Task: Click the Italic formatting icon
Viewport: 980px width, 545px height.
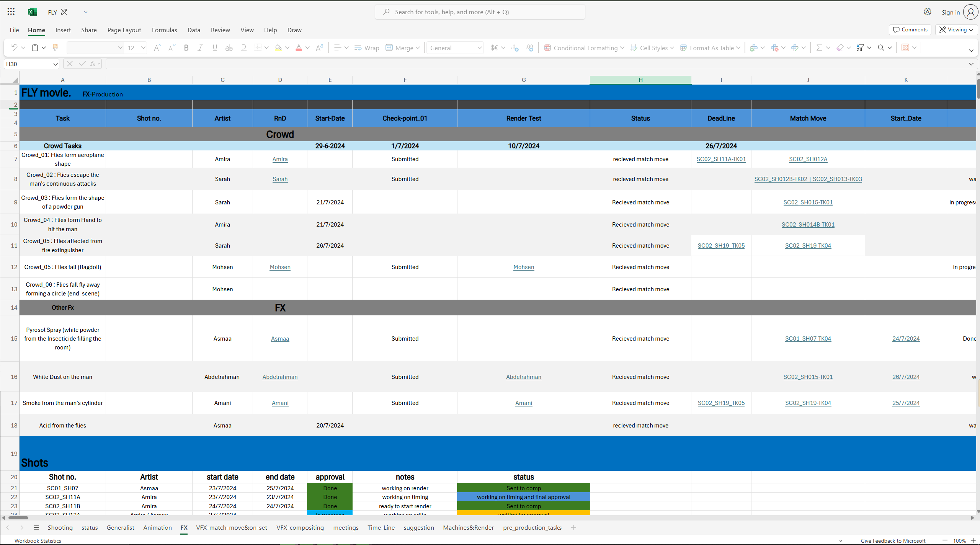Action: pos(200,47)
